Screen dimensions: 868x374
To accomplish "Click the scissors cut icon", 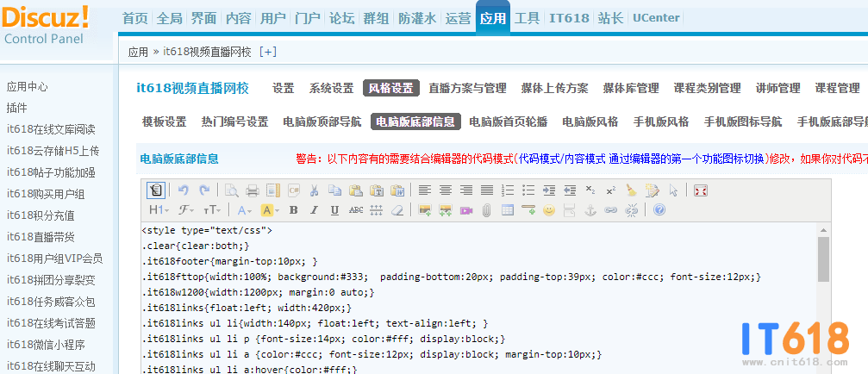I will [x=315, y=190].
